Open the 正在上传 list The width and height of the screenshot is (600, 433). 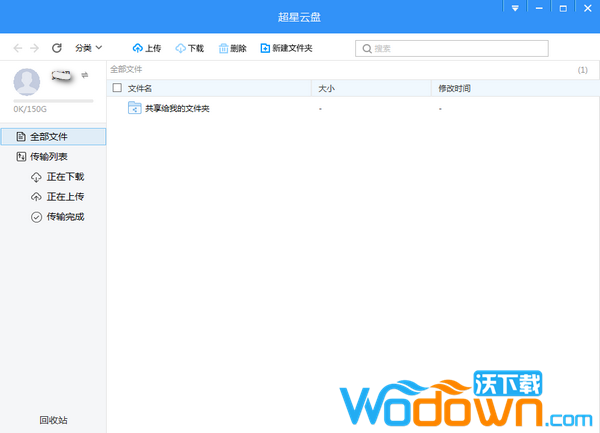57,197
